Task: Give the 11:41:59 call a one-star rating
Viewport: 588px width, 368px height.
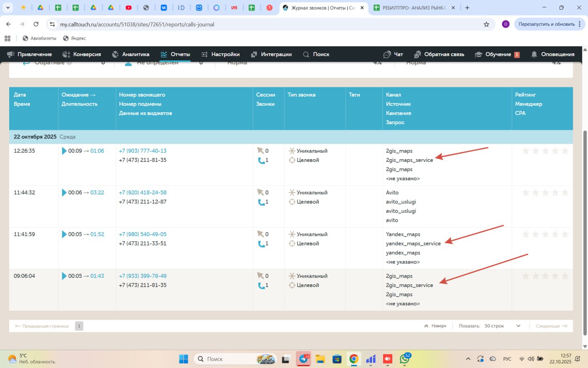Action: pos(526,234)
